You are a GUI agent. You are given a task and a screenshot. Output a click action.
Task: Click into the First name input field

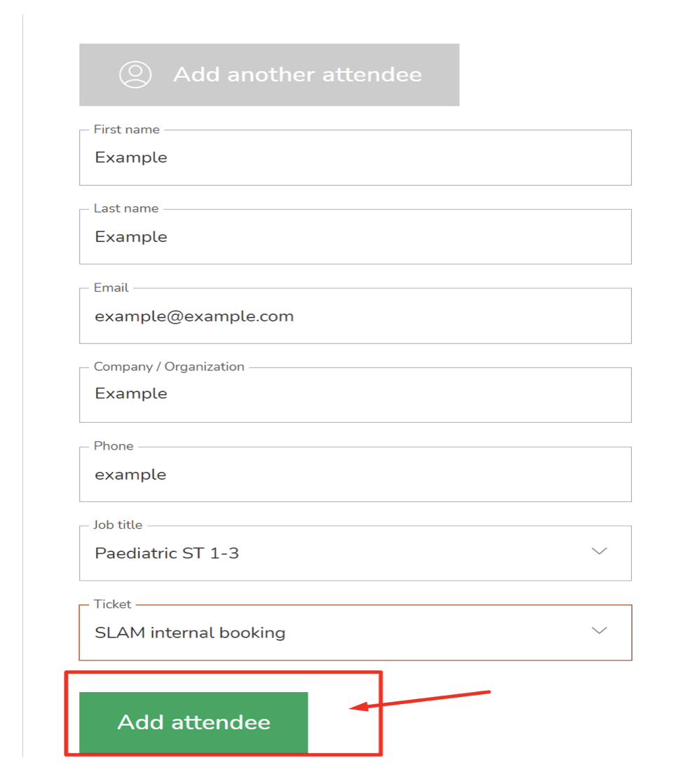355,158
